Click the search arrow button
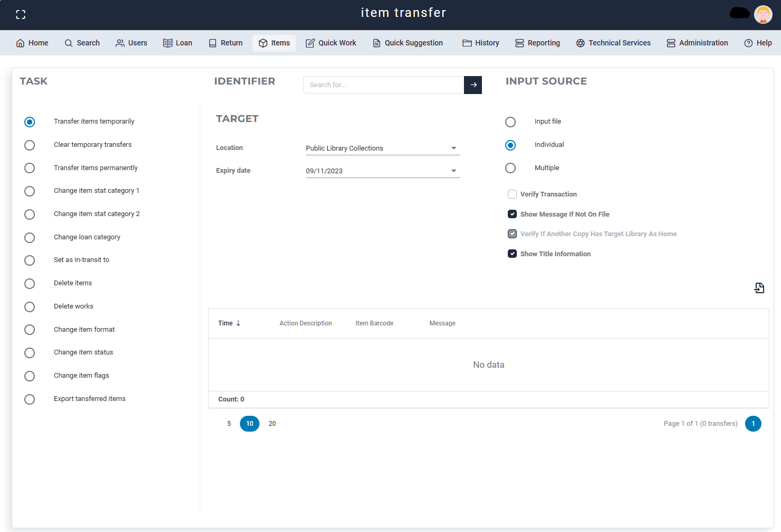This screenshot has height=532, width=781. coord(473,85)
